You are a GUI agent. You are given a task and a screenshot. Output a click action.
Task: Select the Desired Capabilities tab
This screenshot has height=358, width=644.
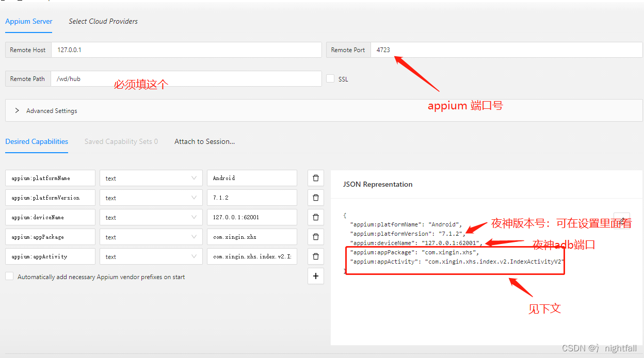(x=37, y=141)
